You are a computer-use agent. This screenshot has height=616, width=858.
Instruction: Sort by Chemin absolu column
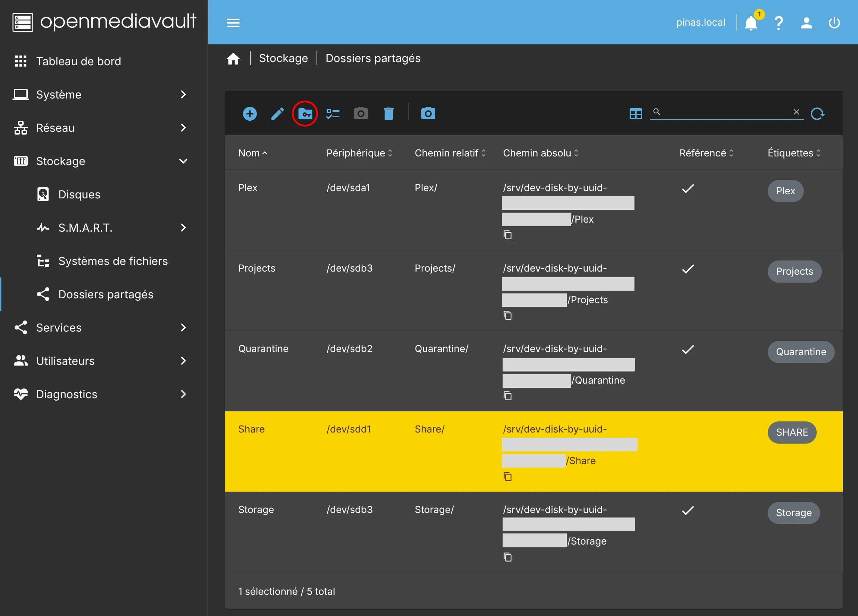[541, 153]
